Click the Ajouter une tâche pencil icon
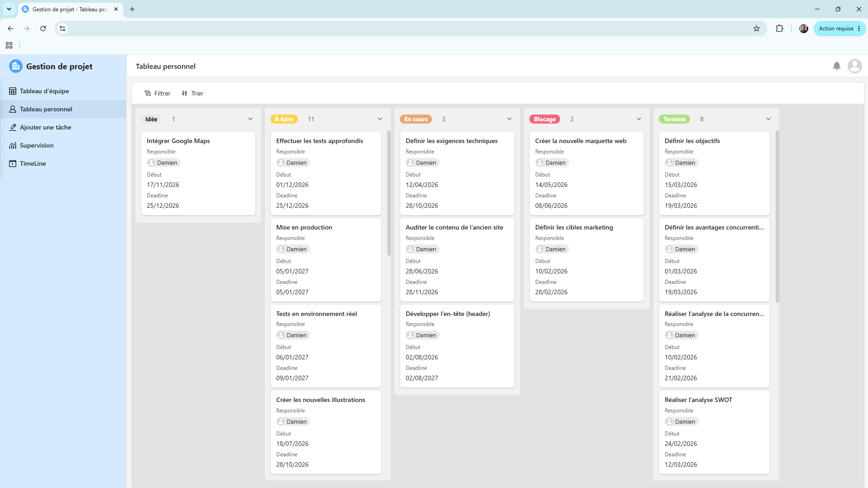The image size is (868, 488). pyautogui.click(x=13, y=127)
